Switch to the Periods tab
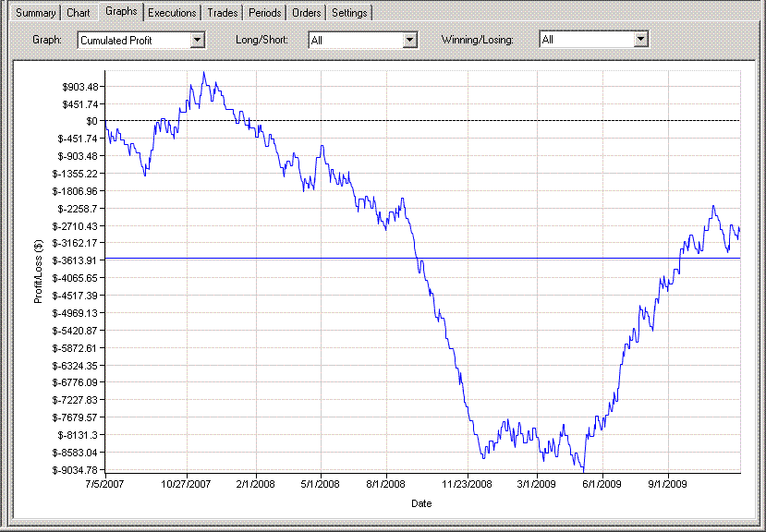This screenshot has height=532, width=766. click(x=265, y=13)
